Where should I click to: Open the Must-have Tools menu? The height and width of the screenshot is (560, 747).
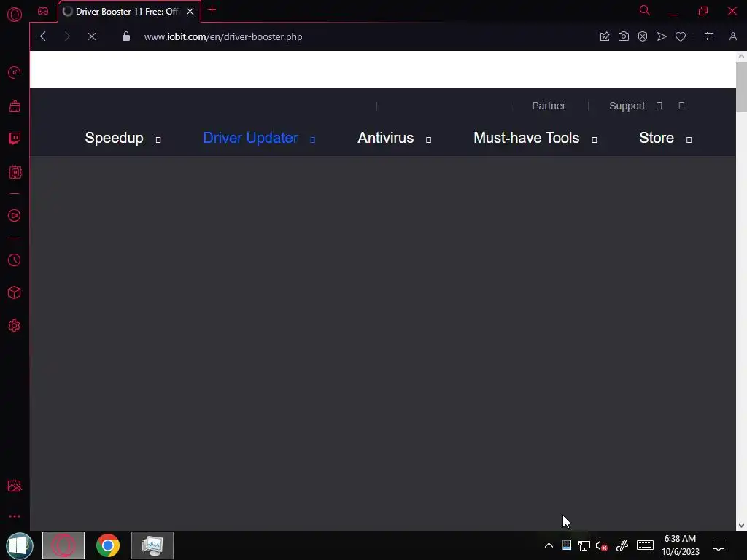526,138
